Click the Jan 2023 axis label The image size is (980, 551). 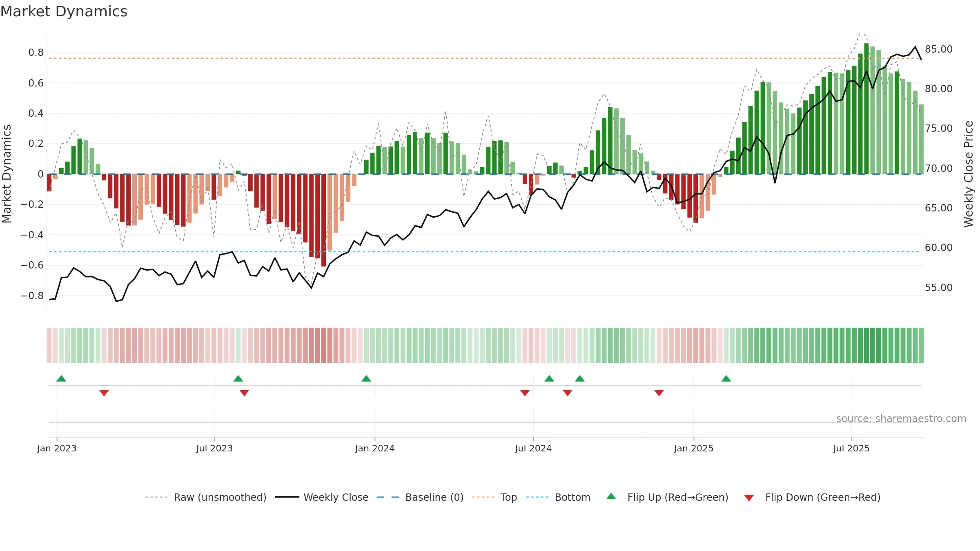tap(57, 448)
